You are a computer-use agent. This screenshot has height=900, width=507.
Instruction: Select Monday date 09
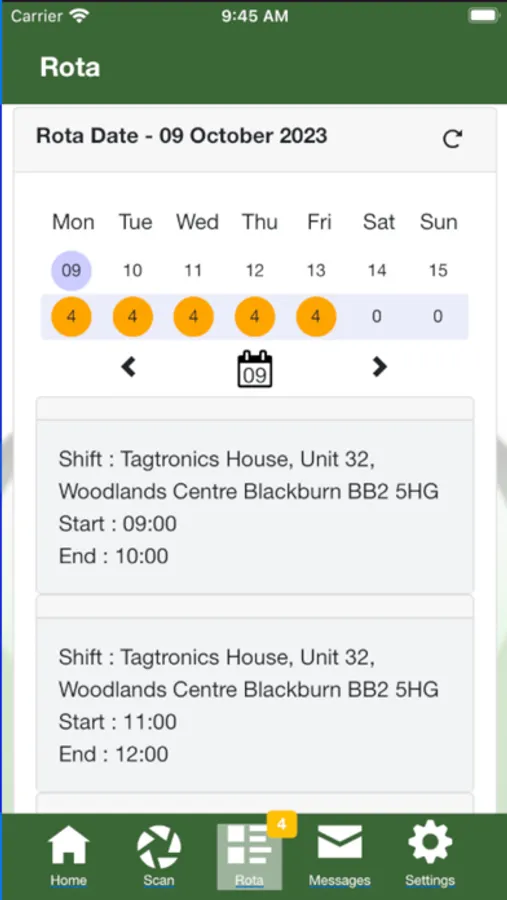(71, 270)
